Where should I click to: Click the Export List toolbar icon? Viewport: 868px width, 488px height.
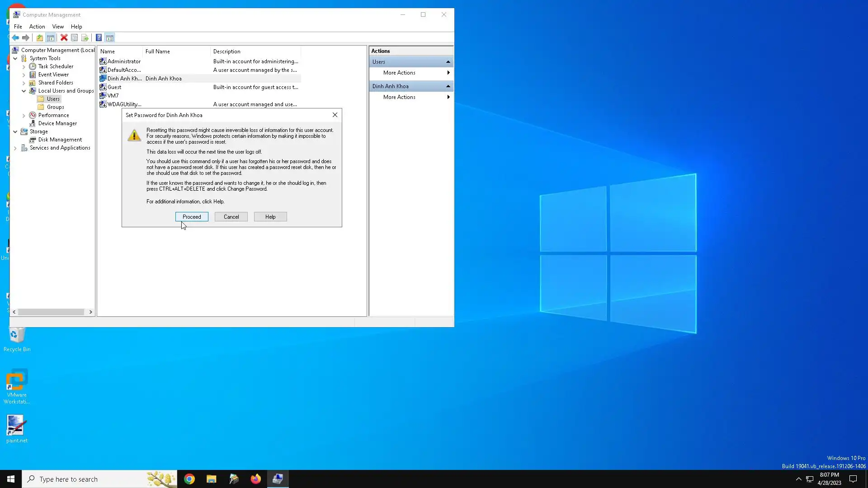85,38
